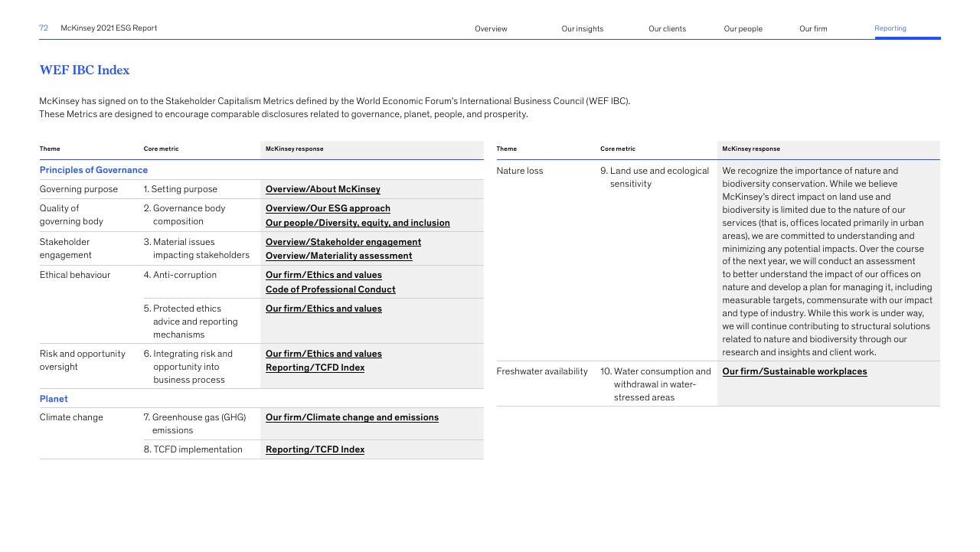Select '3. Material issues impacting stakeholders' metric

point(197,248)
